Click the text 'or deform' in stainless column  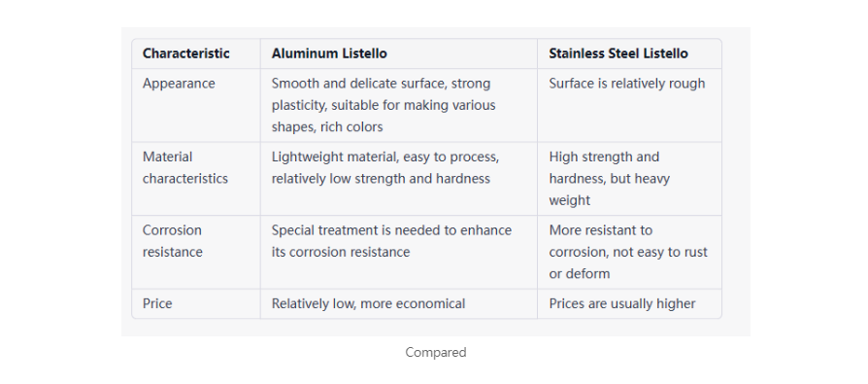580,274
